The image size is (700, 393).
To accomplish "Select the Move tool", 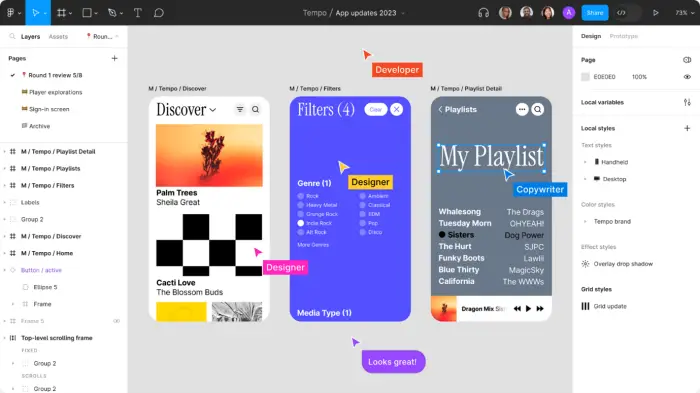I will [36, 13].
